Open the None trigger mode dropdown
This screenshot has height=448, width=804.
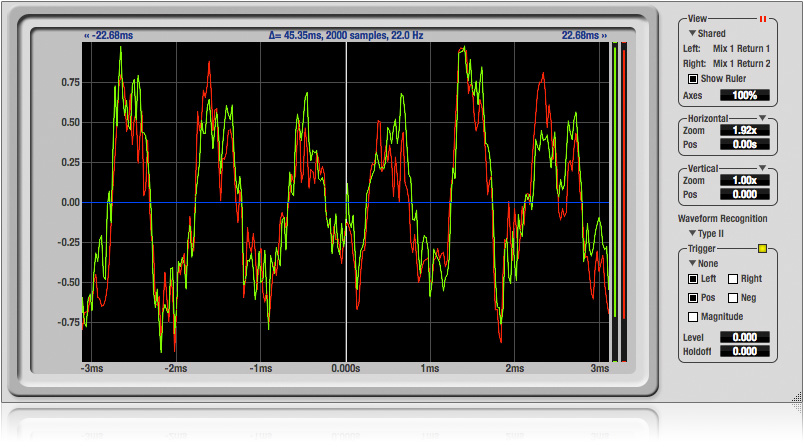[704, 263]
